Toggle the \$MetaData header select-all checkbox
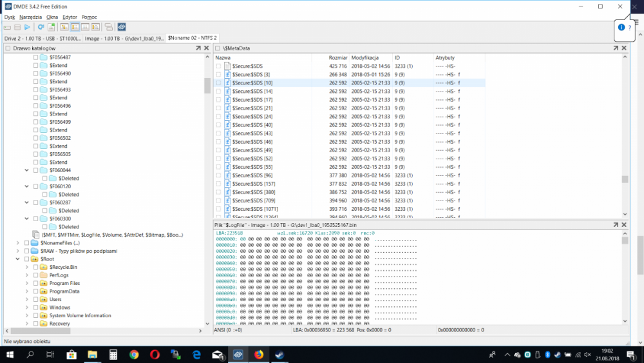The height and width of the screenshot is (363, 644). 218,48
